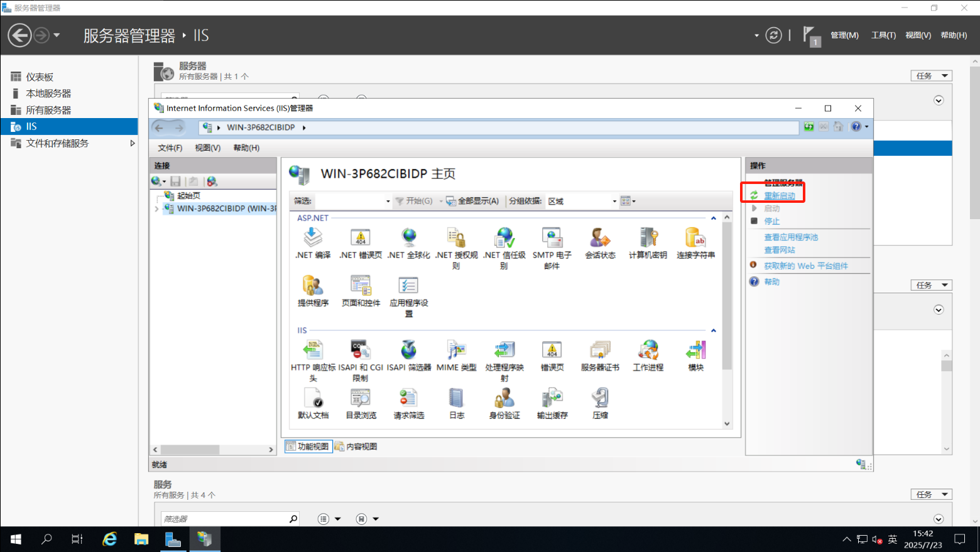Click the 查看应用程序池 link
The image size is (980, 552).
[x=791, y=237]
